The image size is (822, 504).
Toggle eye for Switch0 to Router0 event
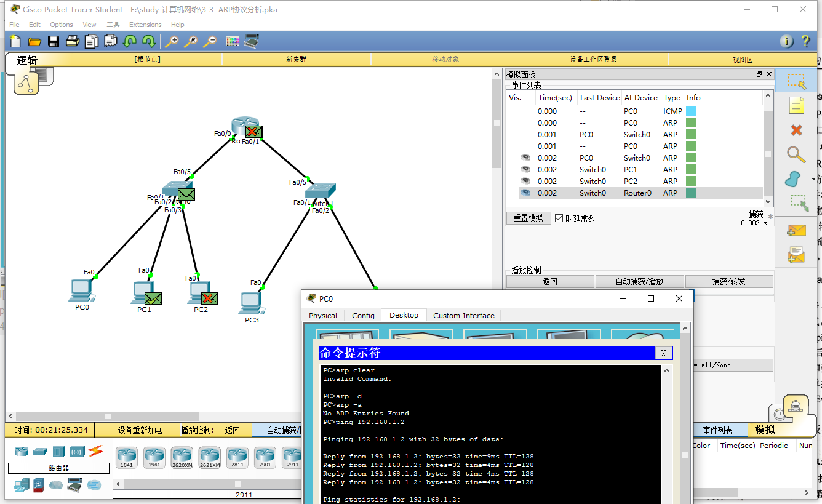click(x=525, y=193)
